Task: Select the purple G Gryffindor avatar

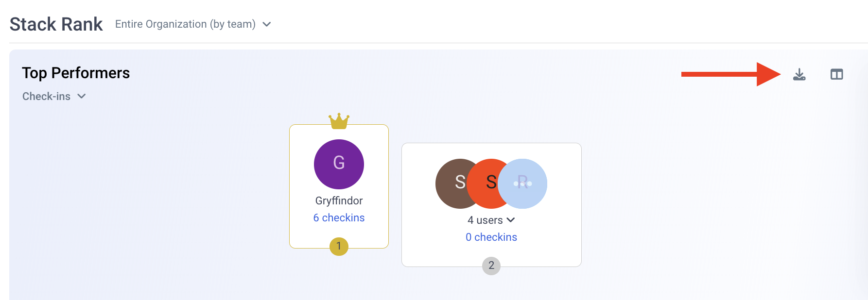Action: 339,164
